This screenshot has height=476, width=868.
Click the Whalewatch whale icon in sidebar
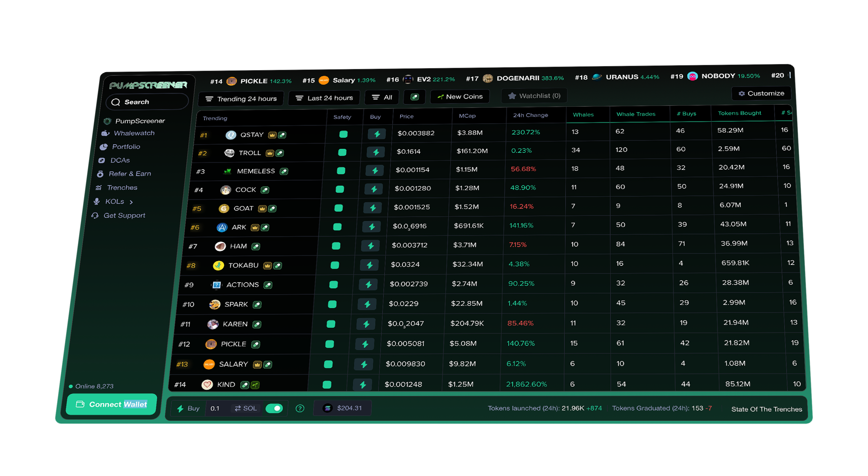pyautogui.click(x=106, y=133)
